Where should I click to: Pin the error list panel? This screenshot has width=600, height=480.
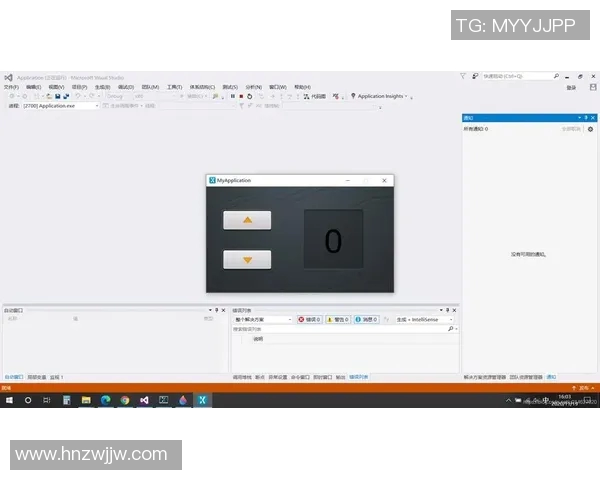[447, 310]
